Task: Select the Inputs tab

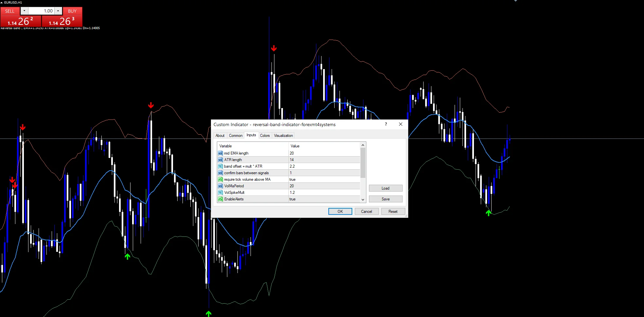Action: click(251, 135)
